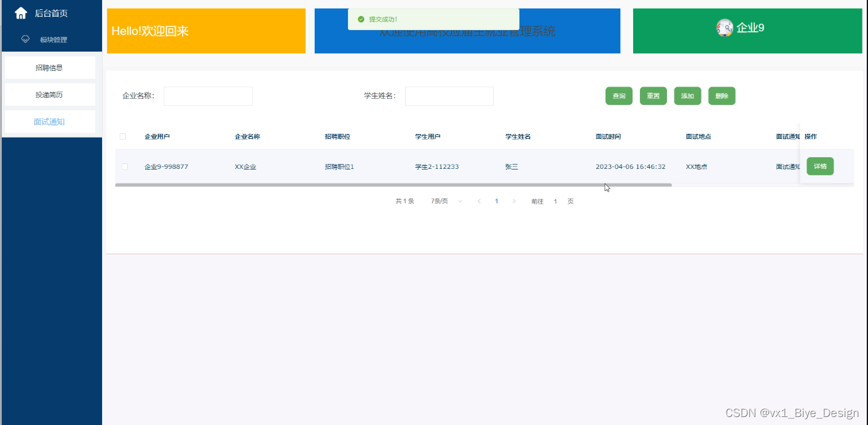Click the 企业用户 column header
This screenshot has width=868, height=425.
[x=157, y=136]
